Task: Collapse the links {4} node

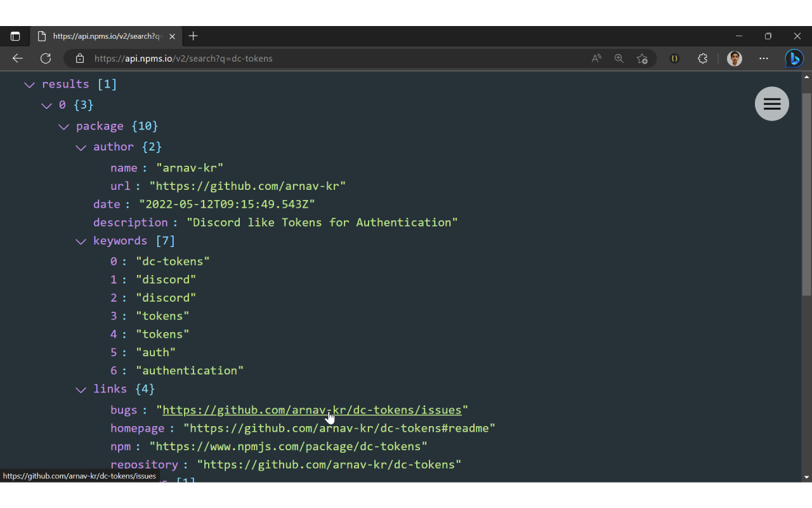Action: [x=81, y=390]
